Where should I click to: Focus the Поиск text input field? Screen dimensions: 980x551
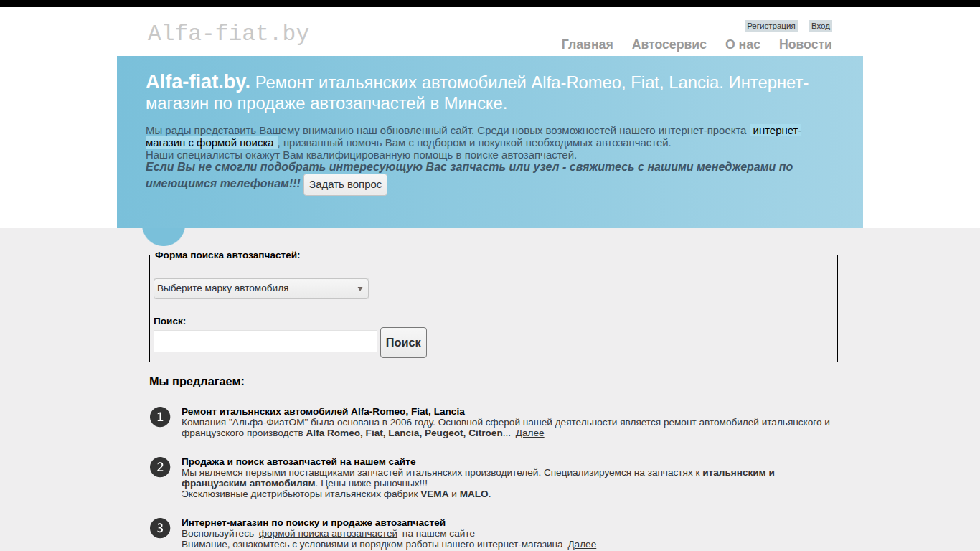tap(265, 342)
